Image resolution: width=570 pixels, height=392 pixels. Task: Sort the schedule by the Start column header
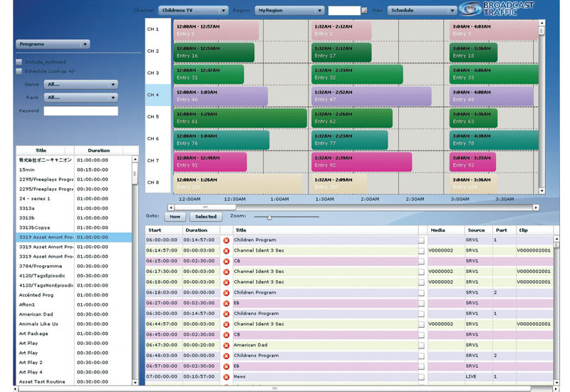click(x=164, y=230)
